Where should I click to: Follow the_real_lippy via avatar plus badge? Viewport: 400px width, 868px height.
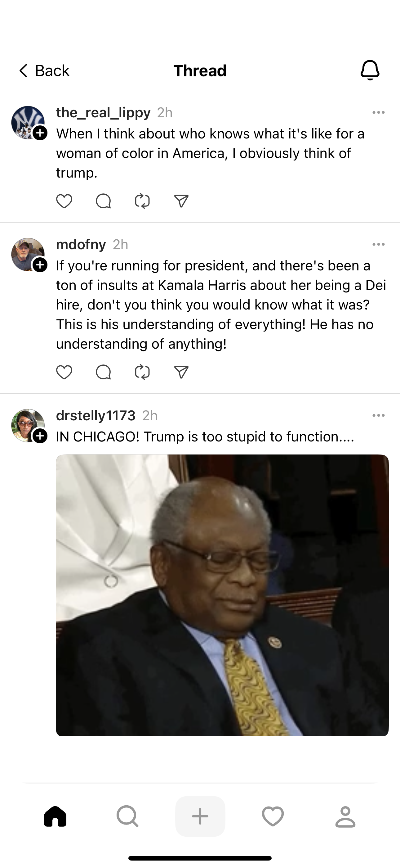pos(40,133)
